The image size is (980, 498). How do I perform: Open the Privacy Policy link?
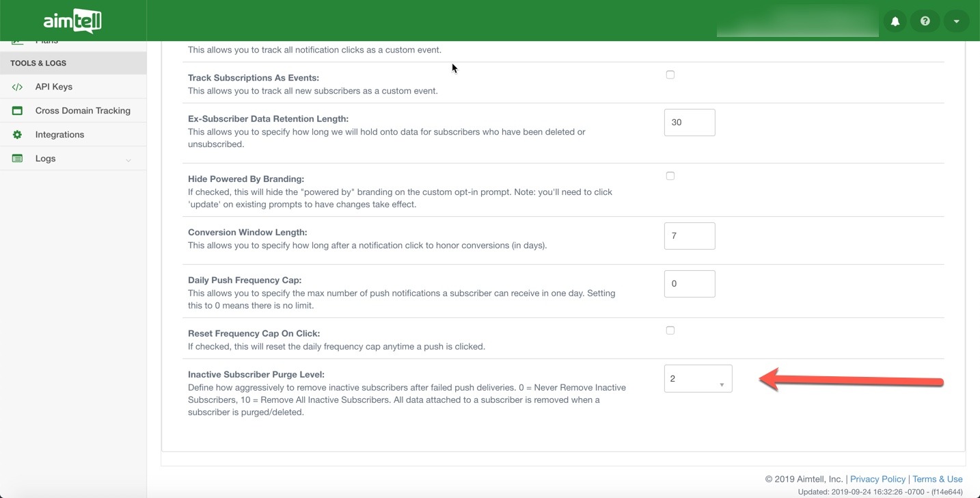pyautogui.click(x=877, y=479)
